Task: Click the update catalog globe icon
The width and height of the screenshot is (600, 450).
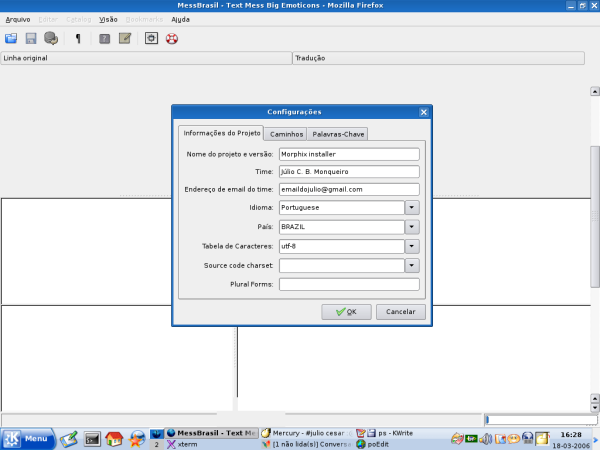Action: 51,38
